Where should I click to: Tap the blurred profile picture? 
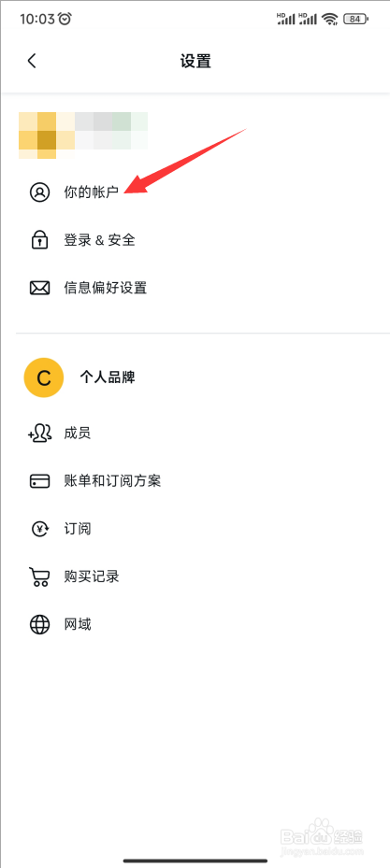click(x=83, y=135)
